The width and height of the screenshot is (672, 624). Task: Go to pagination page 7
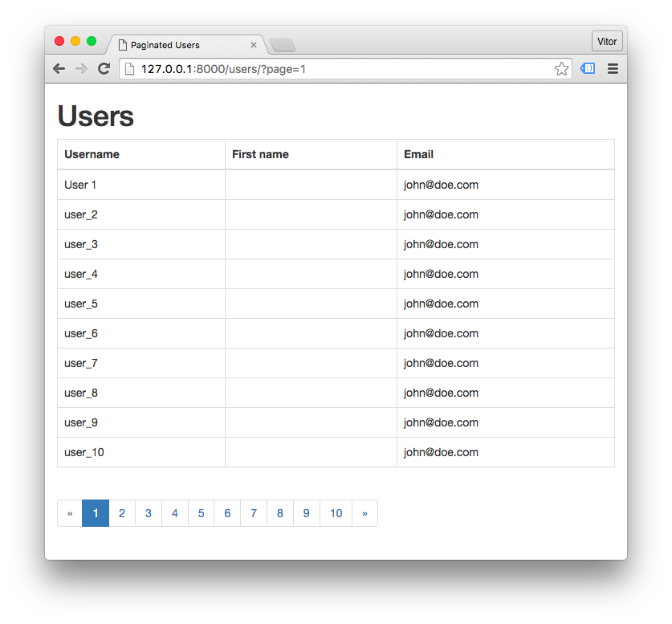coord(254,513)
